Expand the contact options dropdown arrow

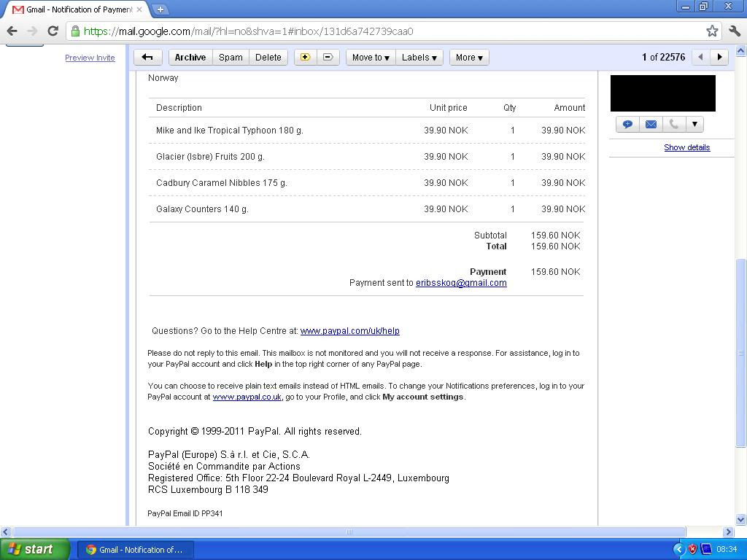tap(694, 124)
